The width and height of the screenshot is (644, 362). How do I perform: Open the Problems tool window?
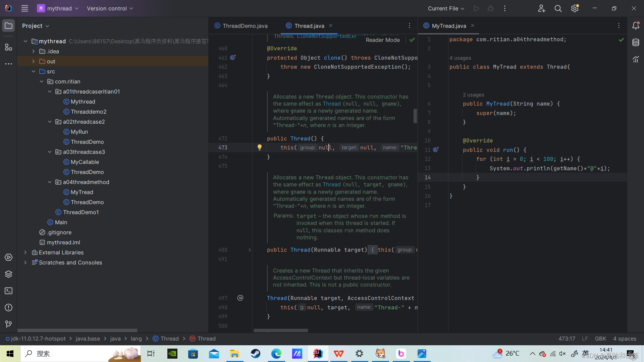pos(8,307)
